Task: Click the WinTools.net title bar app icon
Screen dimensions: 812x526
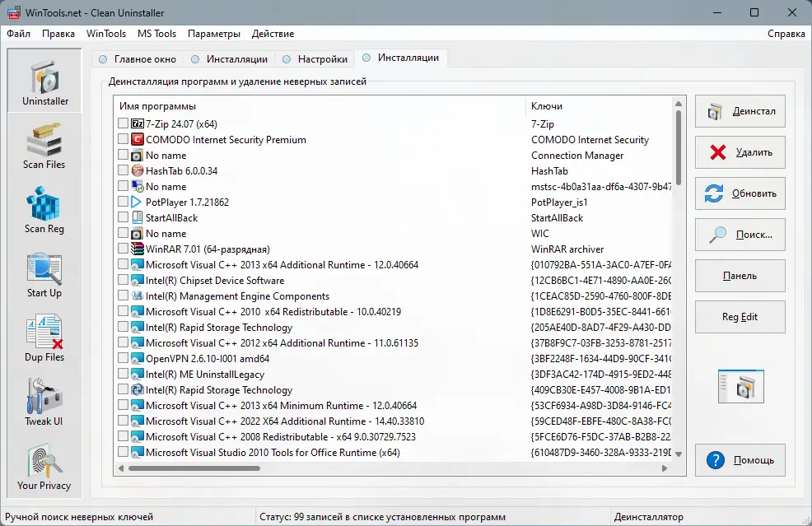Action: click(x=14, y=12)
